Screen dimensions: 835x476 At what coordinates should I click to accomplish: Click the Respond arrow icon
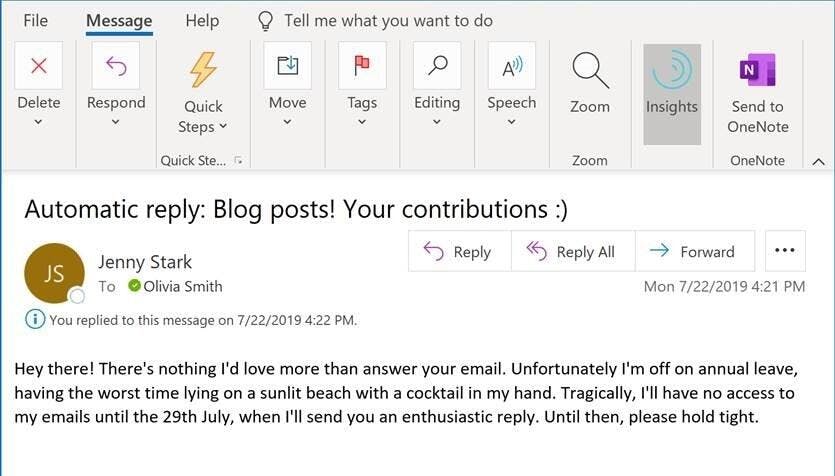click(x=116, y=66)
